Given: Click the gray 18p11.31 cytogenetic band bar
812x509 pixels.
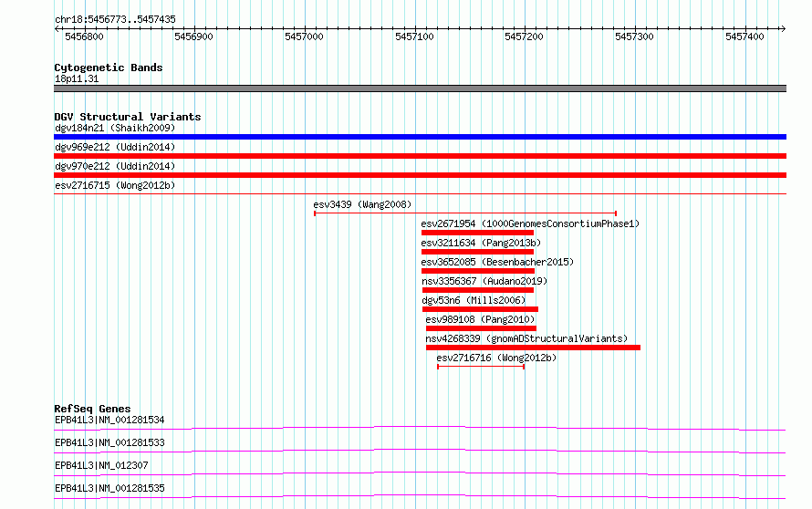Looking at the screenshot, I should [420, 88].
